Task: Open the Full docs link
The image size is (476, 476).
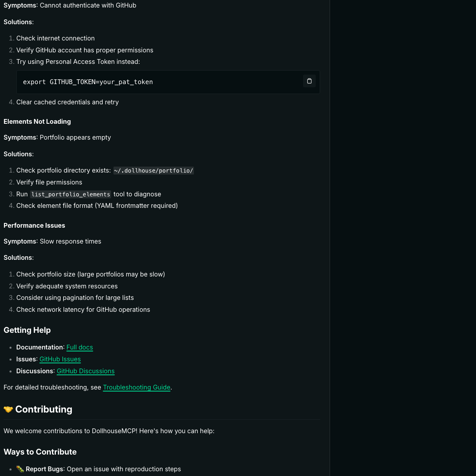Action: [x=80, y=347]
